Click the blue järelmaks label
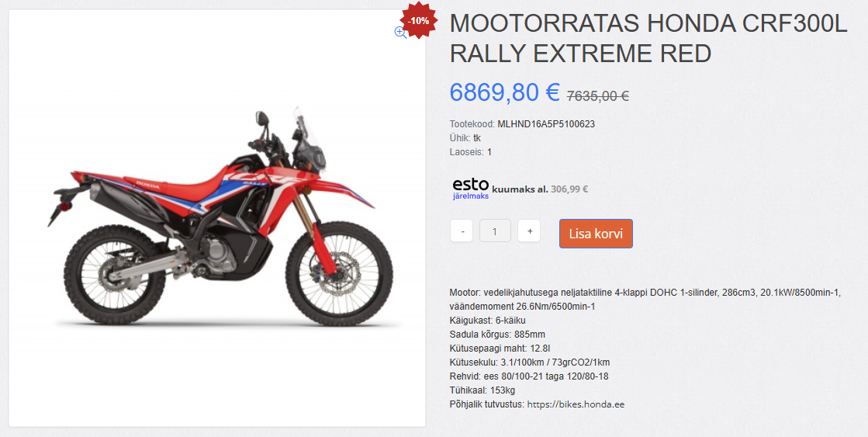The height and width of the screenshot is (437, 868). 471,196
